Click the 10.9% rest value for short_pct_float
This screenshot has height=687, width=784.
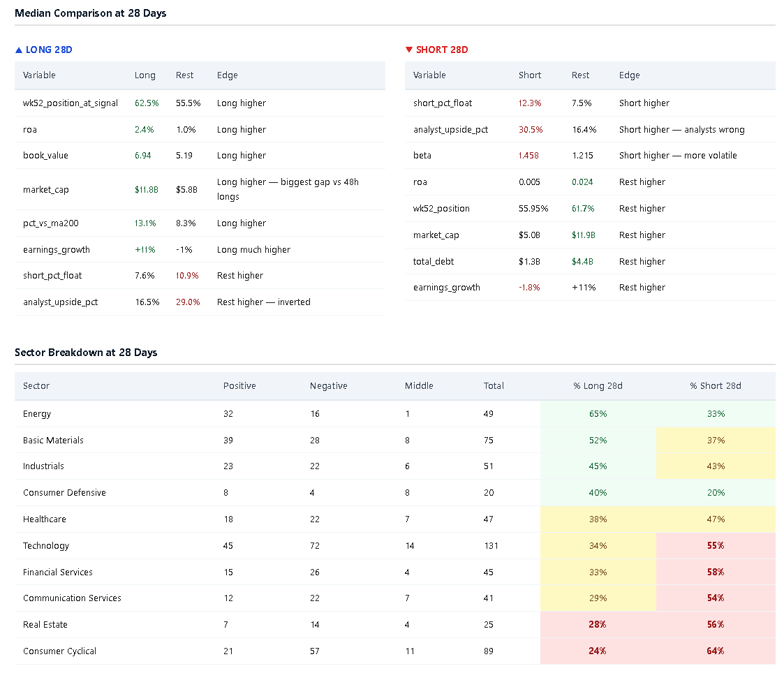[187, 276]
